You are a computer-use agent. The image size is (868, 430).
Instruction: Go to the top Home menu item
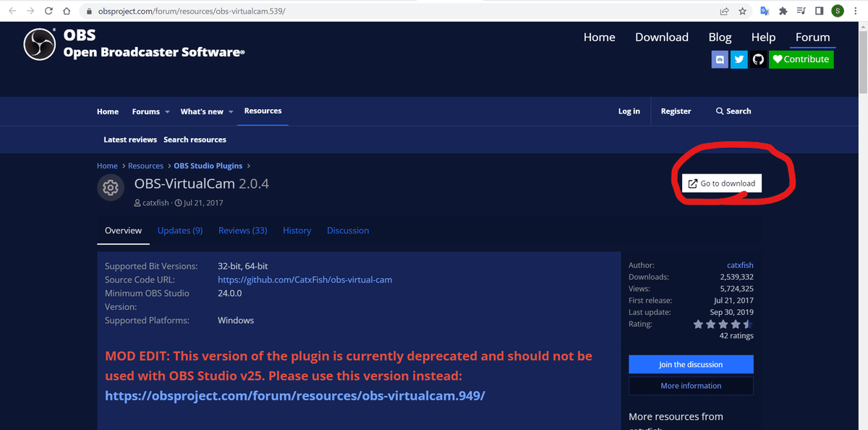600,38
